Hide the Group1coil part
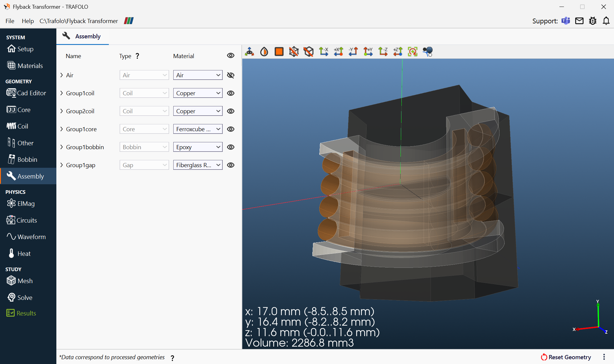This screenshot has width=614, height=364. click(231, 93)
